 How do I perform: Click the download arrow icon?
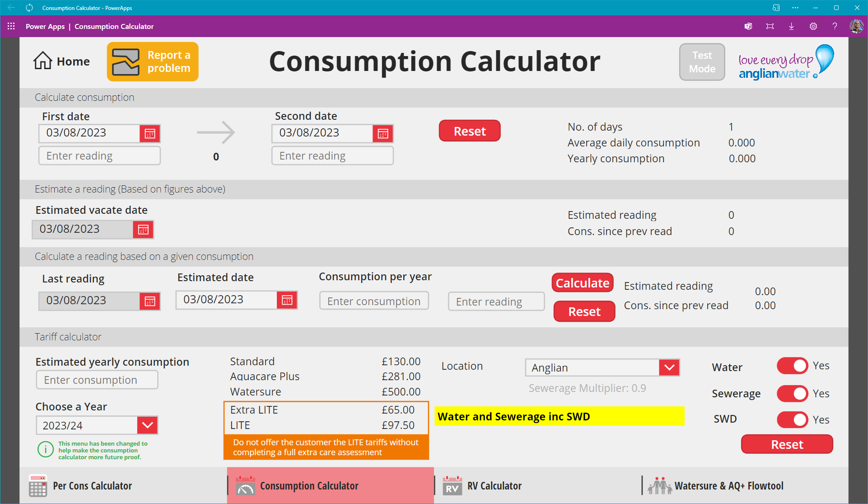pos(791,26)
